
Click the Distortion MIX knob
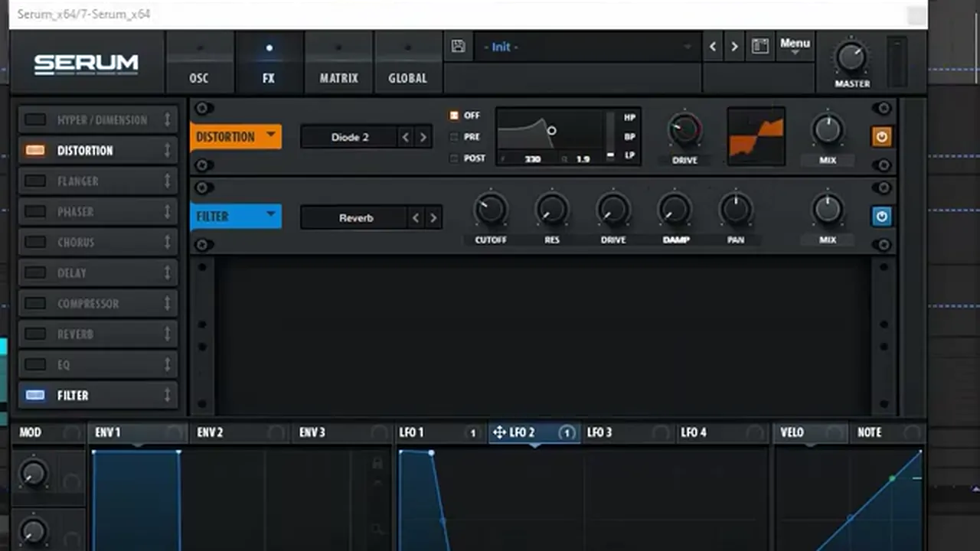tap(827, 130)
